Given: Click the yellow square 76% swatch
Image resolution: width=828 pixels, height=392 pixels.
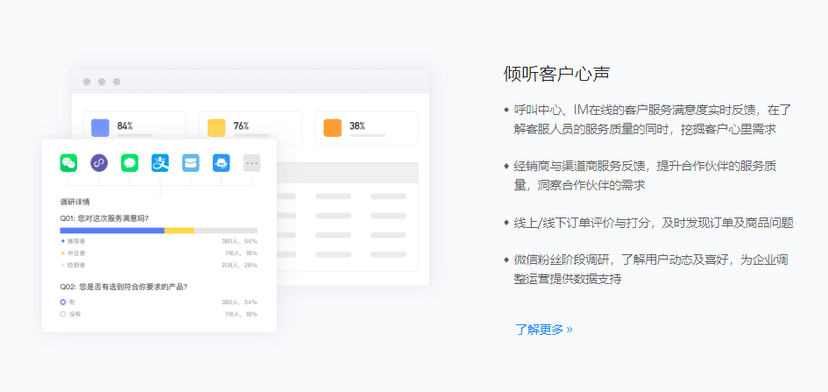Looking at the screenshot, I should [217, 128].
